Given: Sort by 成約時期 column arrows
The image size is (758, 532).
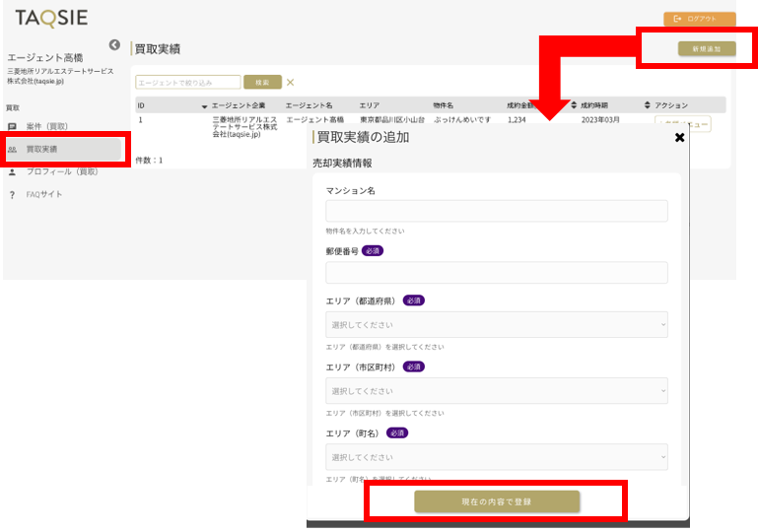Looking at the screenshot, I should point(648,105).
